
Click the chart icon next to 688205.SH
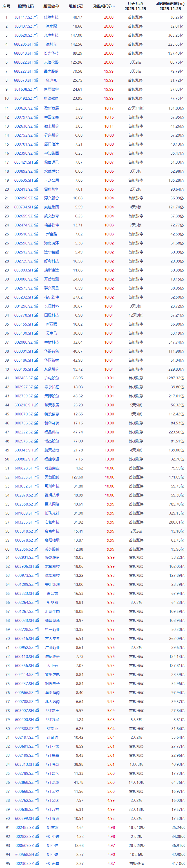pyautogui.click(x=36, y=44)
